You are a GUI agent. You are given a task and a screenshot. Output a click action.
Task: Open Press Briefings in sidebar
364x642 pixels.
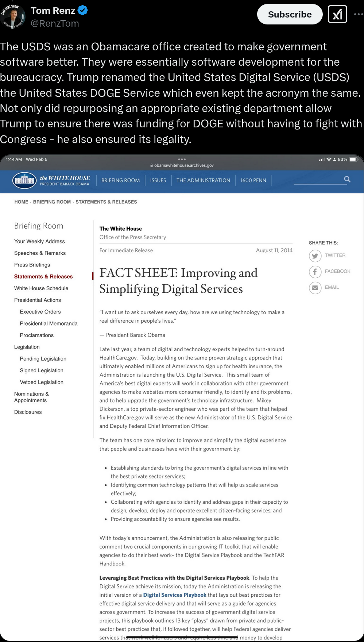[32, 265]
